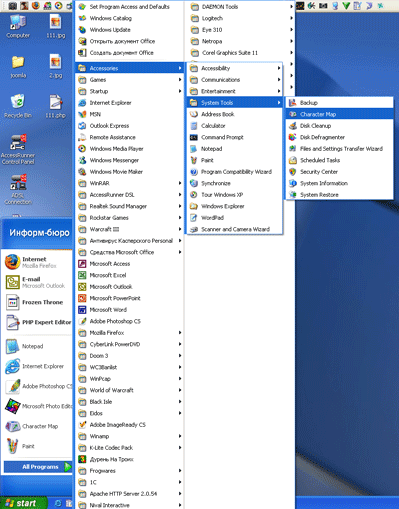Open Program Compatibility Wizard icon
The image size is (399, 509).
click(x=194, y=172)
